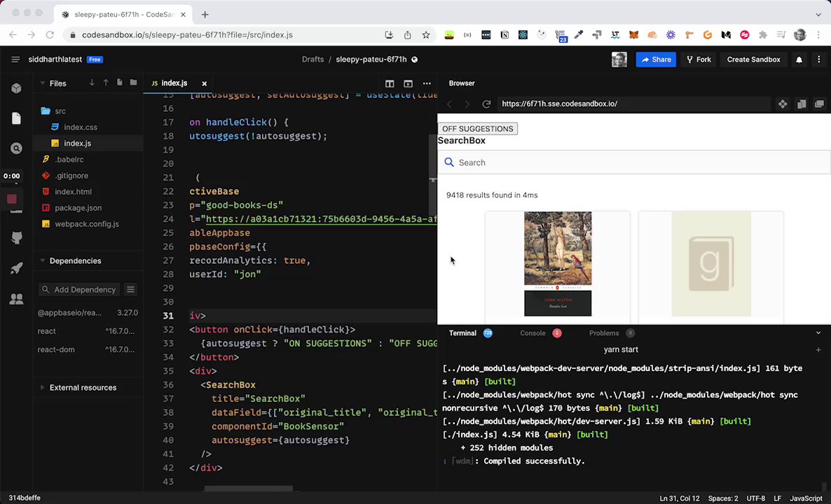
Task: Open index.html file
Action: tap(88, 192)
